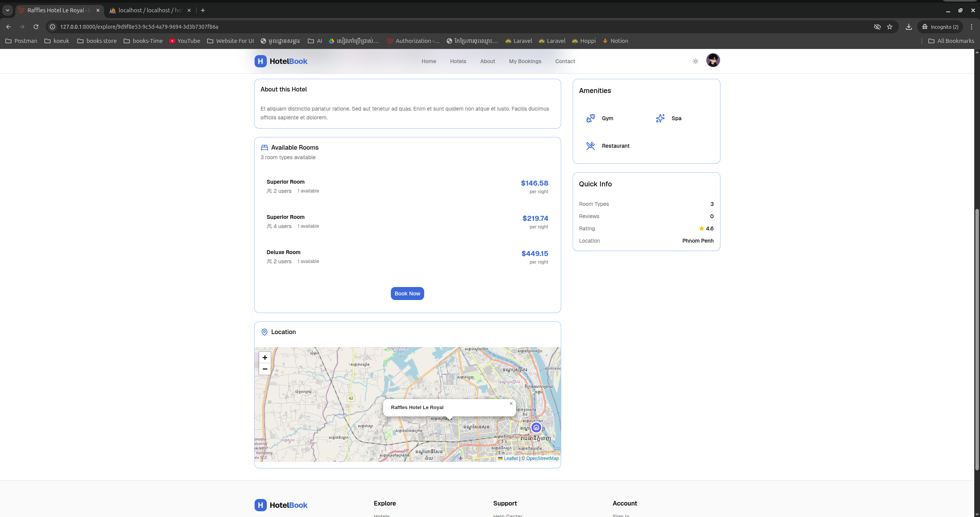Close the Raffles Hotel Le Royal map popup
Image resolution: width=980 pixels, height=517 pixels.
pyautogui.click(x=511, y=404)
